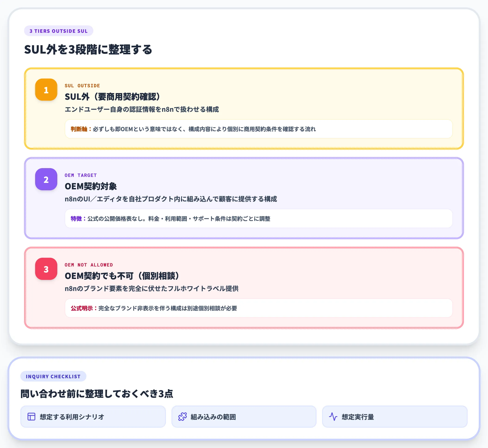Click the heading 問い合わせ前に整理しておくべき3点
This screenshot has height=448, width=488.
97,394
